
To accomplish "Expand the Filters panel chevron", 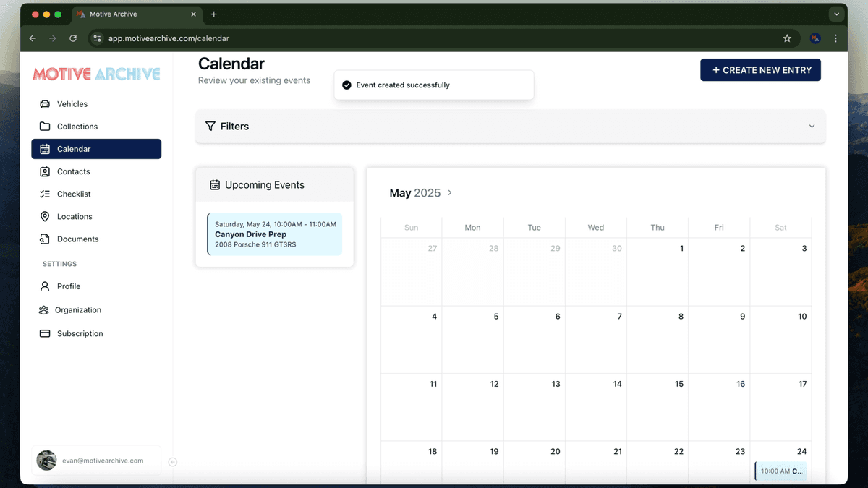I will click(x=812, y=126).
